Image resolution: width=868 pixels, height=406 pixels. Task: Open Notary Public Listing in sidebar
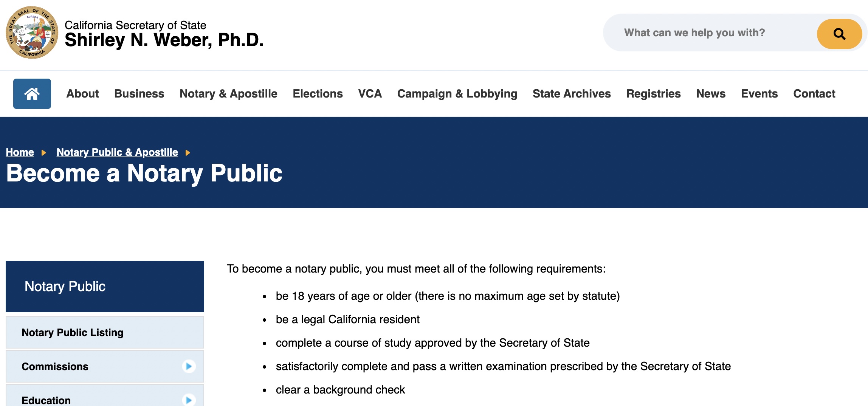pyautogui.click(x=73, y=333)
